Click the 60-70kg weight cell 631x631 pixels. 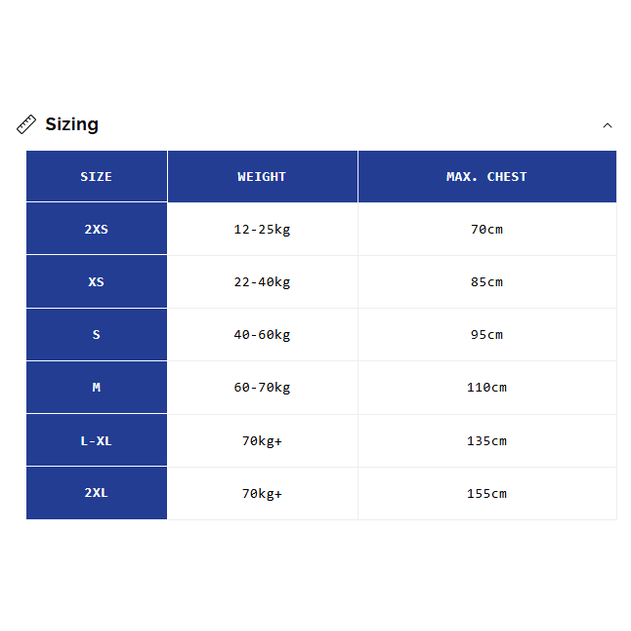point(262,387)
